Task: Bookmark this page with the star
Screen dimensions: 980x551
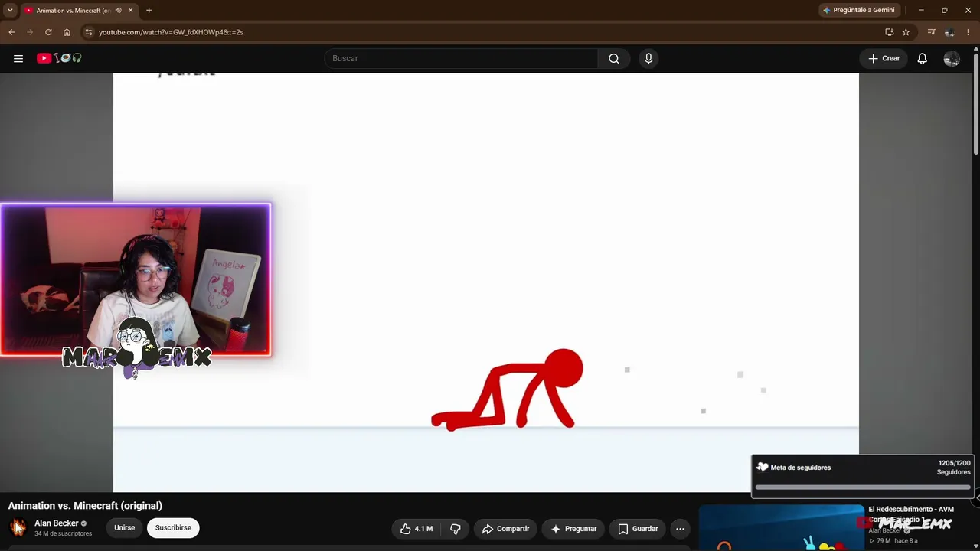Action: (906, 32)
